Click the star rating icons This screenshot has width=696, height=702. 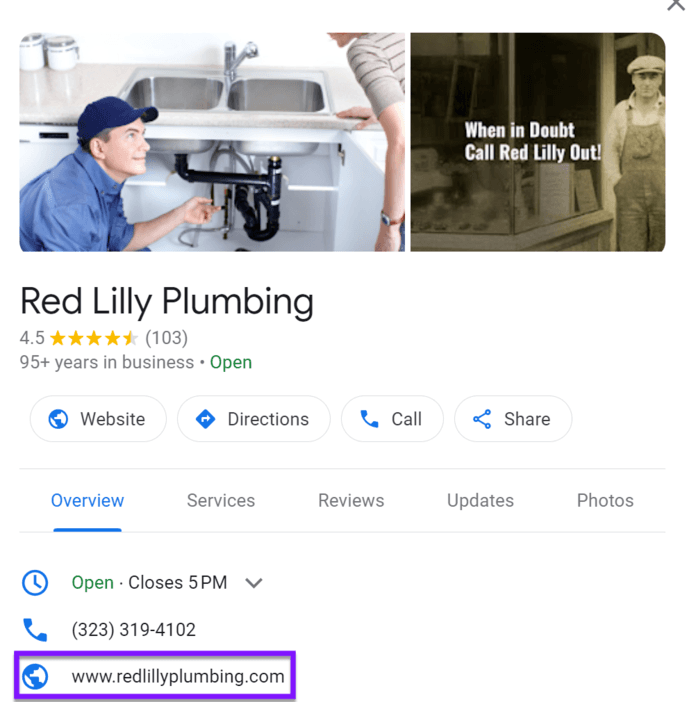click(x=94, y=338)
